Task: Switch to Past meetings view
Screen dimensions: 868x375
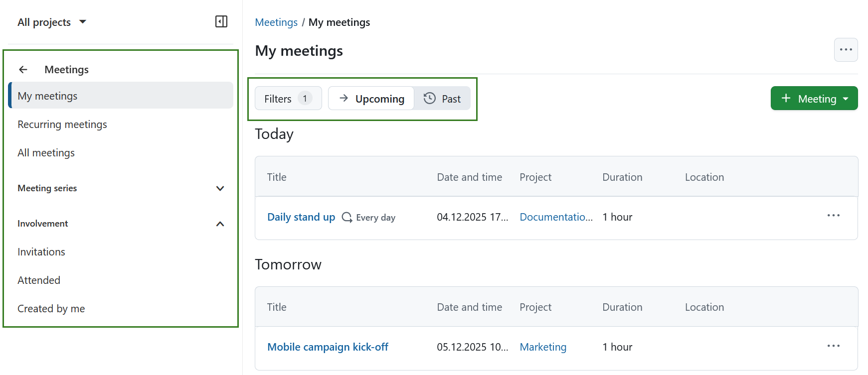Action: 442,99
